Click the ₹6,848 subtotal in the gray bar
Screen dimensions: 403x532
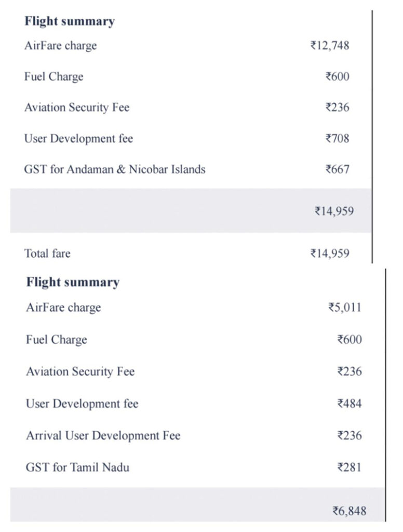[x=349, y=511]
